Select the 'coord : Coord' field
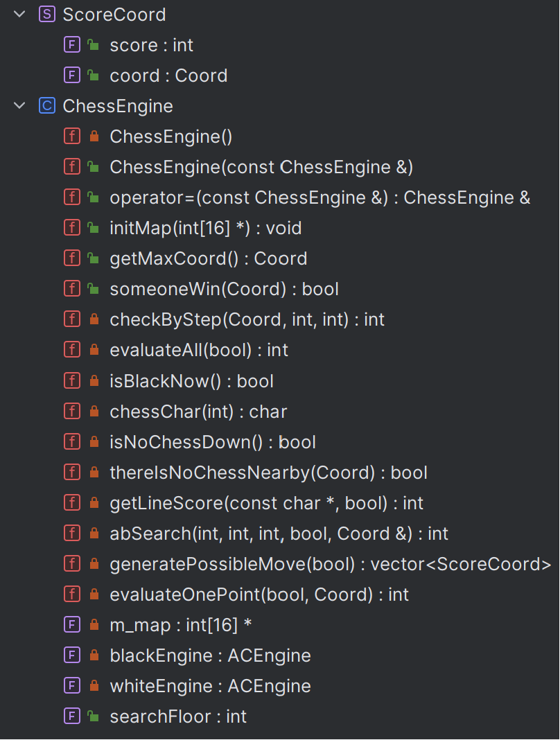Screen dimensions: 560x740 [168, 76]
